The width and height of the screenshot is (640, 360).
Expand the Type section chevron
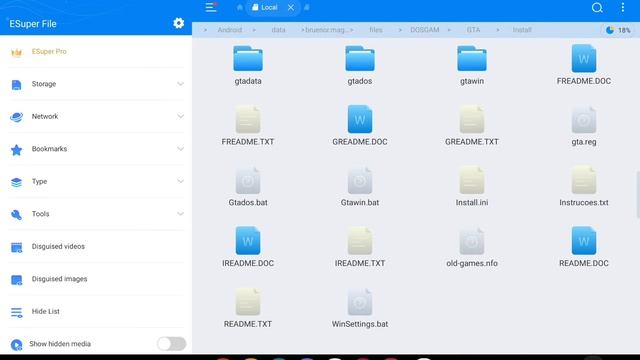pyautogui.click(x=180, y=181)
